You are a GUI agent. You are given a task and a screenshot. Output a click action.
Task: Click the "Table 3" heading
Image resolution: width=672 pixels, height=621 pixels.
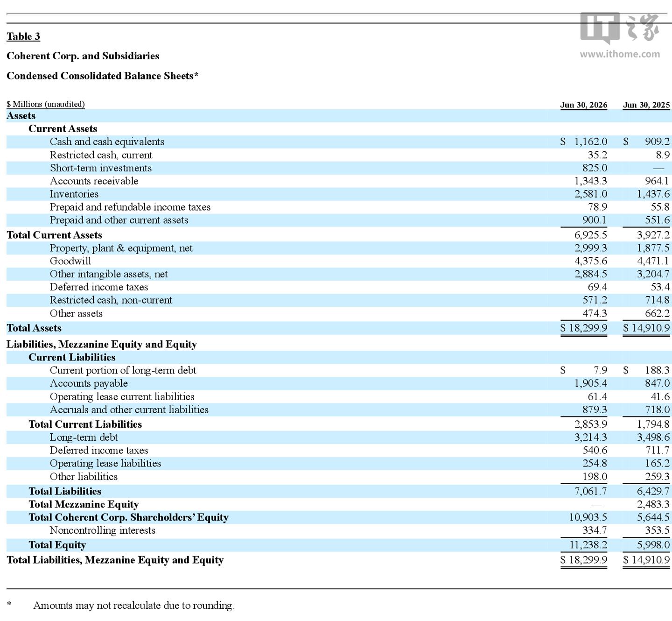point(23,36)
